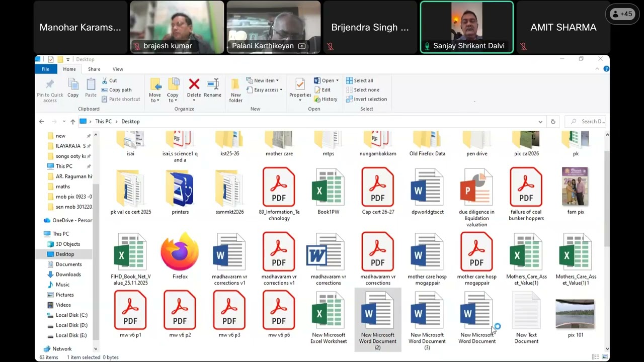Open the Customize Quick Access Toolbar dropdown
The image size is (644, 362).
(x=68, y=59)
